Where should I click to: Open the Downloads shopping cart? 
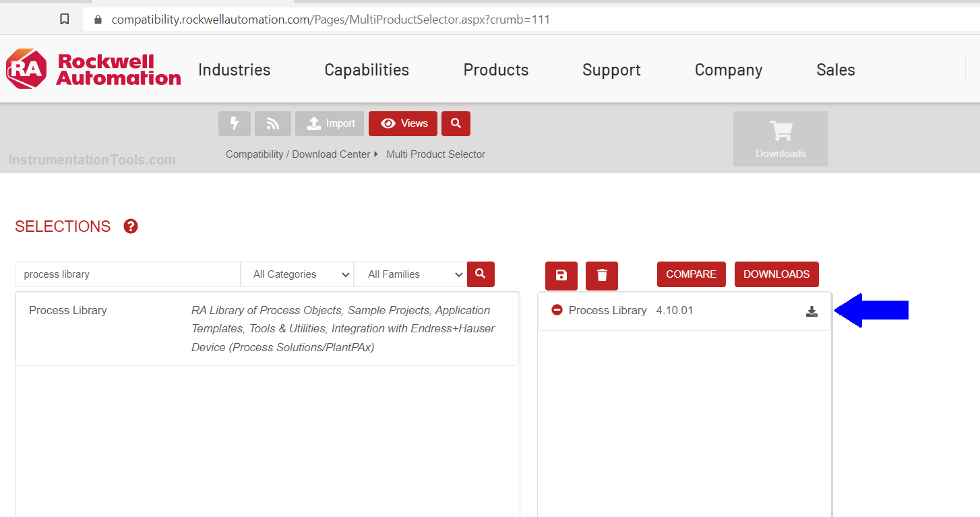point(780,139)
